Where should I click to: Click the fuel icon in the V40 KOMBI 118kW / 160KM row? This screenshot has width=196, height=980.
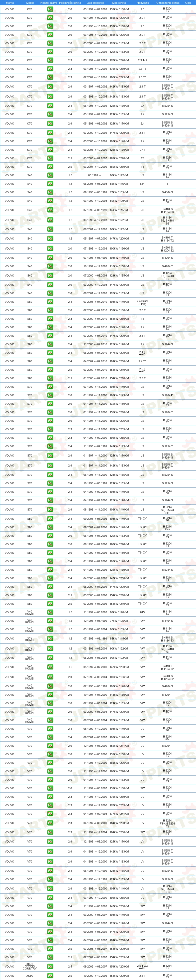point(50,695)
